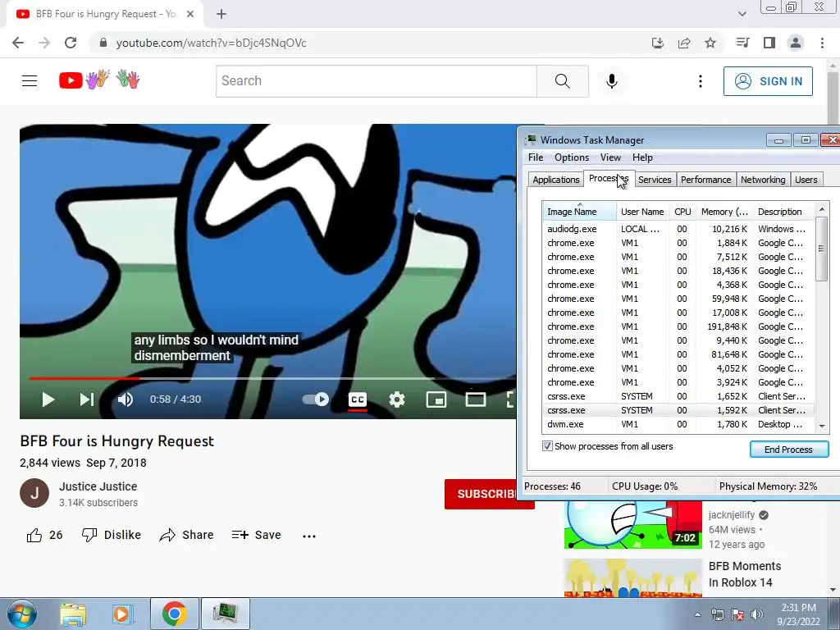Install app icon in address bar
Image resolution: width=840 pixels, height=630 pixels.
tap(658, 43)
